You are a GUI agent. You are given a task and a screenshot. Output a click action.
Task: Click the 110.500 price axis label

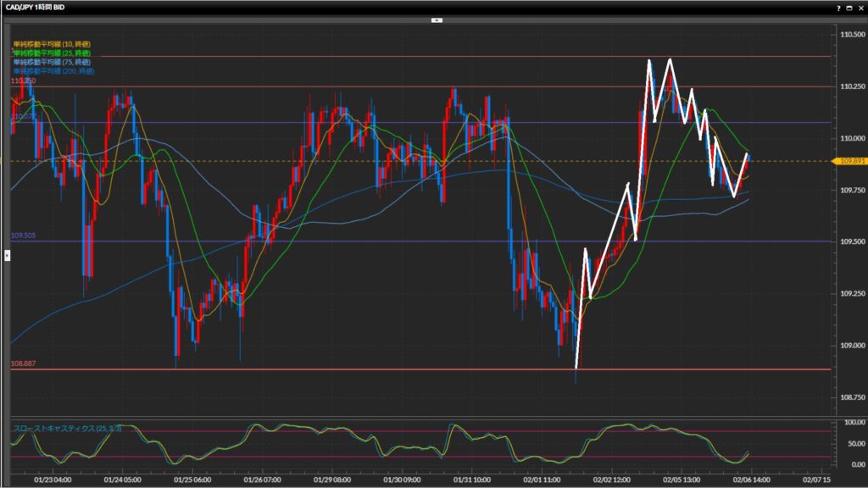[850, 35]
